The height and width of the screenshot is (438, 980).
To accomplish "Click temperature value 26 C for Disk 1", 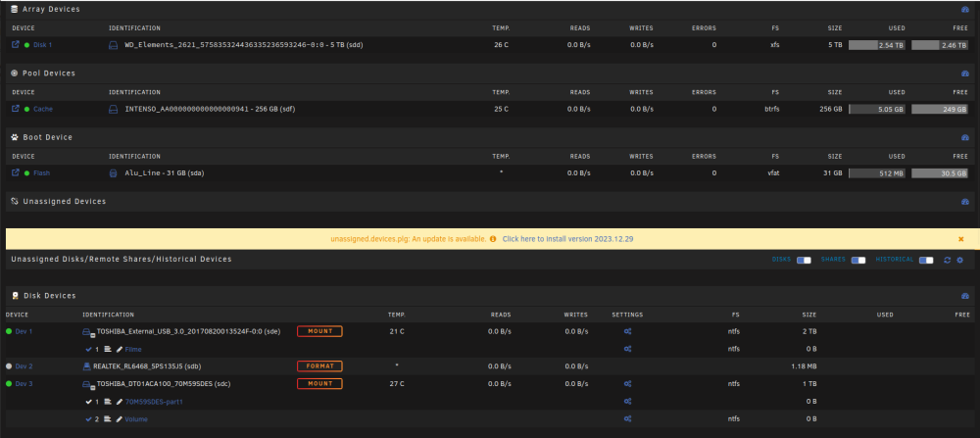I will click(501, 45).
